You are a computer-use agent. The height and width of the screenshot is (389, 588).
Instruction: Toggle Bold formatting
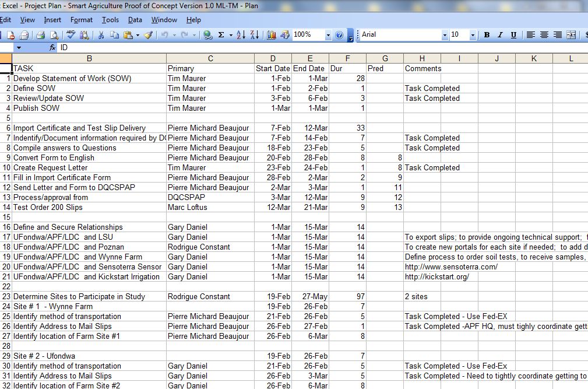pyautogui.click(x=487, y=35)
